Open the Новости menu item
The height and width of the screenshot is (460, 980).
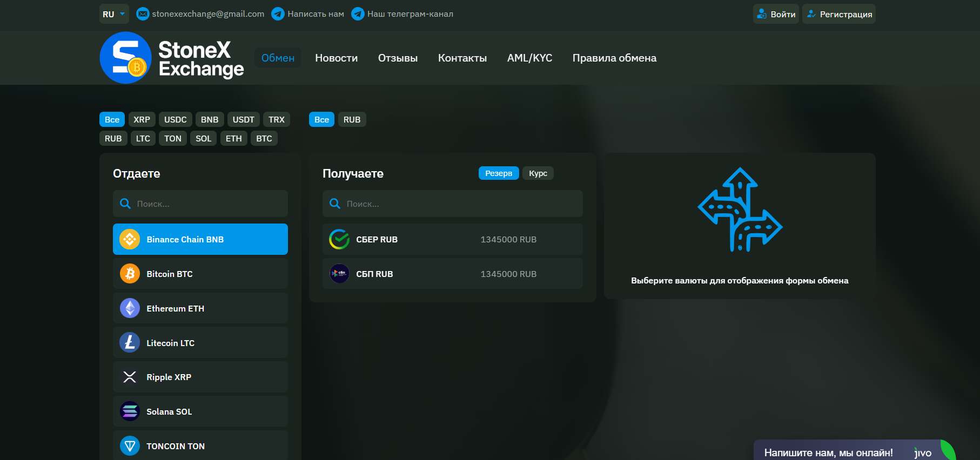(x=336, y=58)
